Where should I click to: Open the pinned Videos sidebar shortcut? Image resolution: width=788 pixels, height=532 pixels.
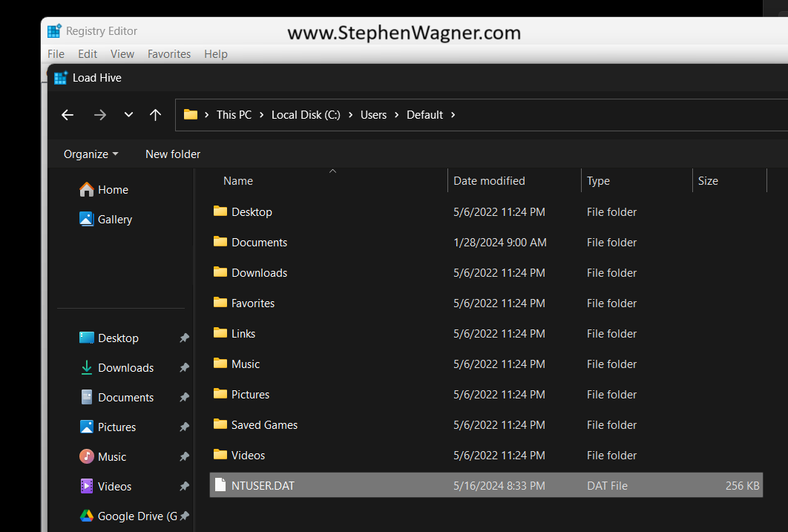(x=114, y=487)
